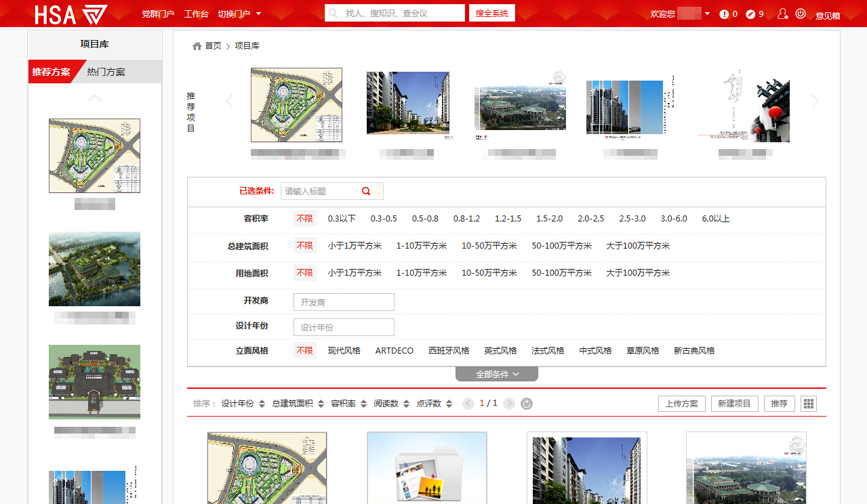Sort by 设计年份
The width and height of the screenshot is (867, 504).
pos(243,404)
